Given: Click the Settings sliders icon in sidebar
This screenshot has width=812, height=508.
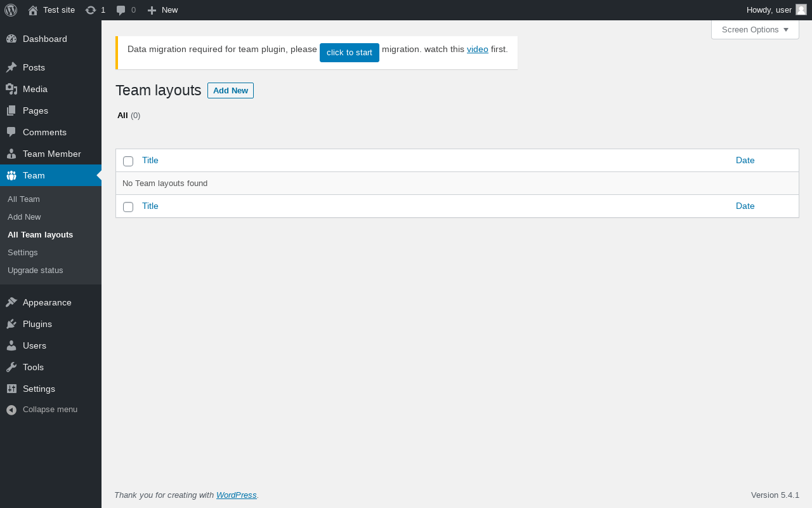Looking at the screenshot, I should [11, 389].
